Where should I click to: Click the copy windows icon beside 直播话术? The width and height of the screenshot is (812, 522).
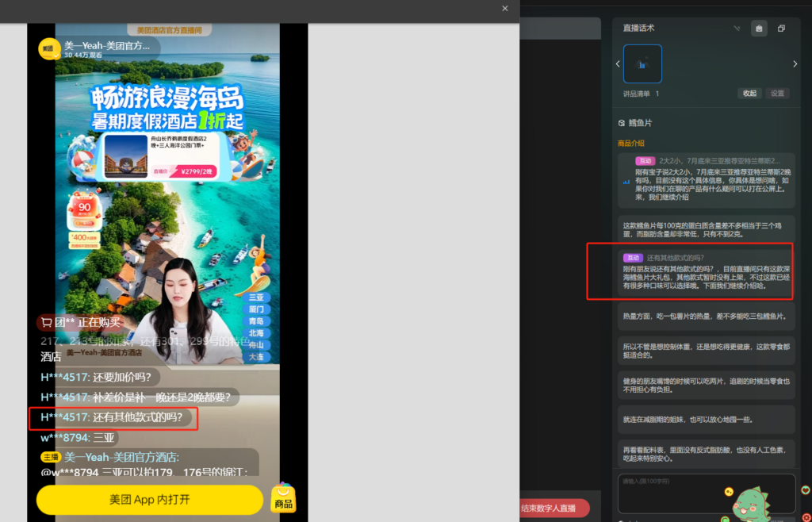[x=781, y=29]
